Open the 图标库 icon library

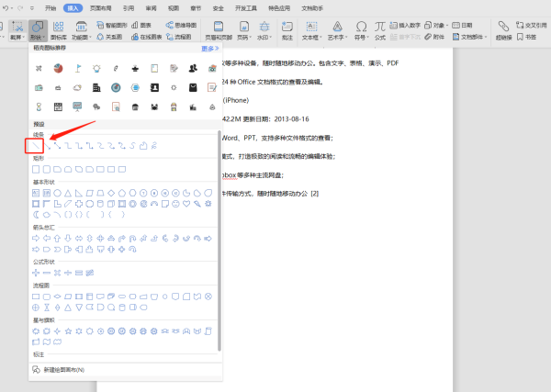(x=59, y=30)
